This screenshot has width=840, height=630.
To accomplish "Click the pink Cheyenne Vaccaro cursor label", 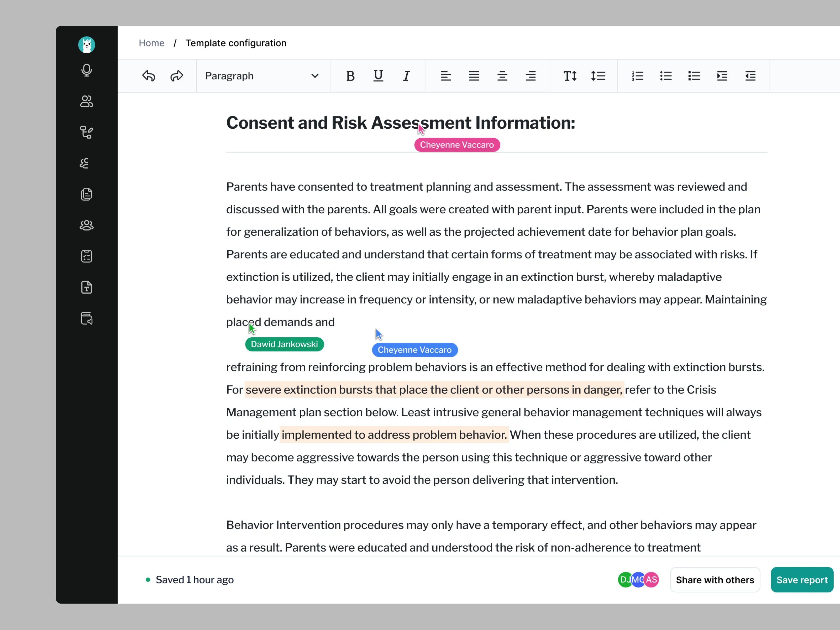I will [457, 145].
